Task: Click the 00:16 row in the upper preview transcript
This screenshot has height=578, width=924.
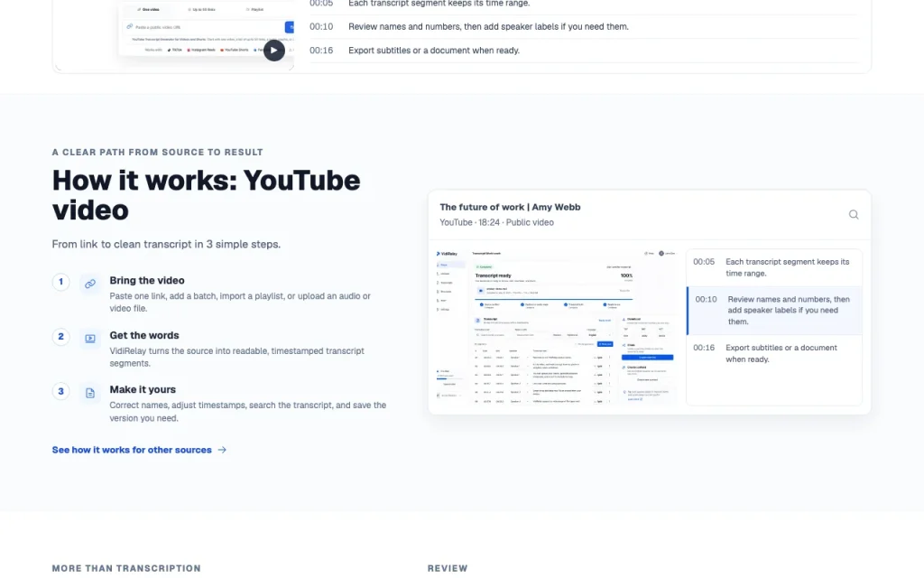Action: (x=584, y=51)
